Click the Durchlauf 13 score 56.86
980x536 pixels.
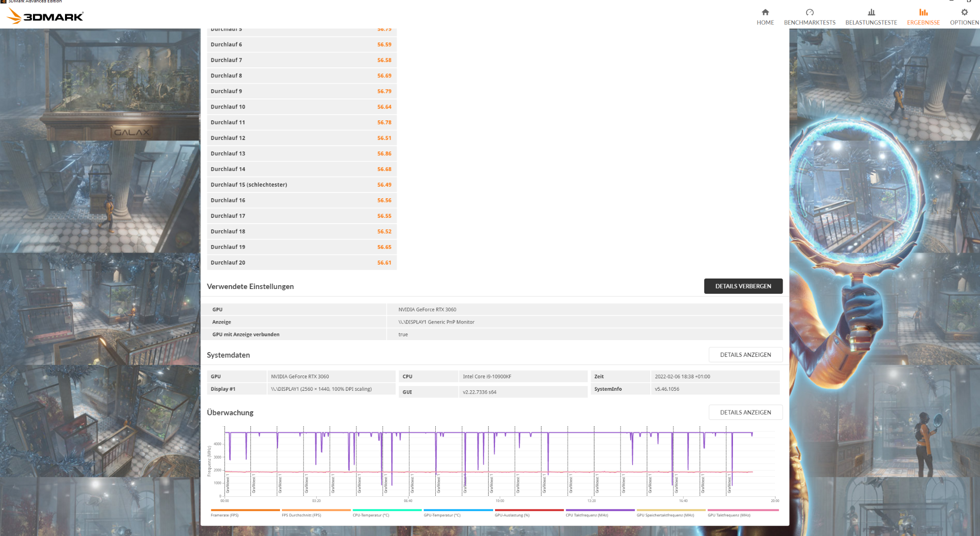tap(384, 154)
